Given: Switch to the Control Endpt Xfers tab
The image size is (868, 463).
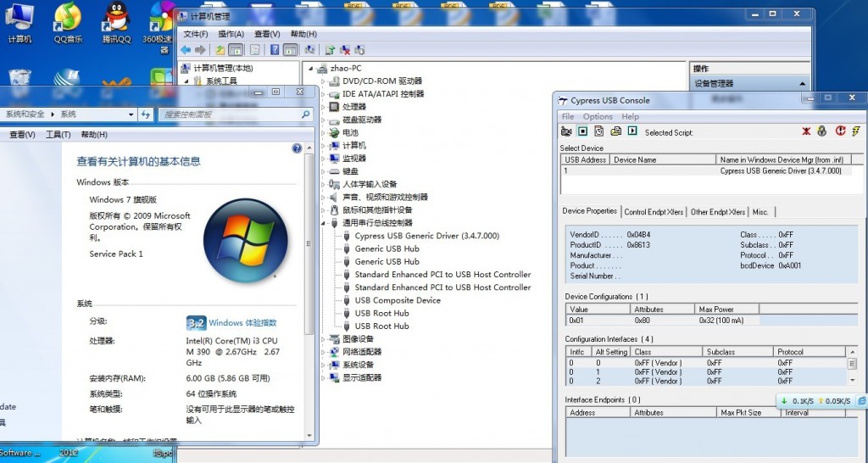Looking at the screenshot, I should point(654,212).
